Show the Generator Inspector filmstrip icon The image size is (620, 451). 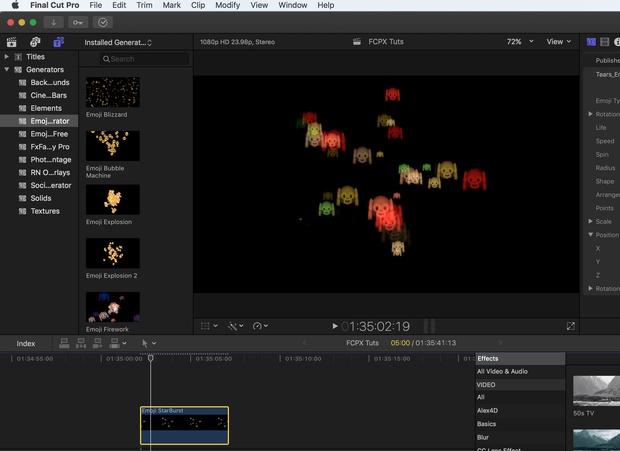coord(605,42)
